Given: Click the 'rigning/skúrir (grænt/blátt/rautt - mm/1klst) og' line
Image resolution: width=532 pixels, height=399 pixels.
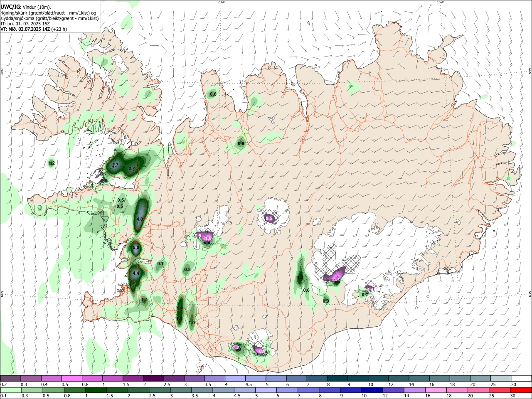Looking at the screenshot, I should coord(49,13).
